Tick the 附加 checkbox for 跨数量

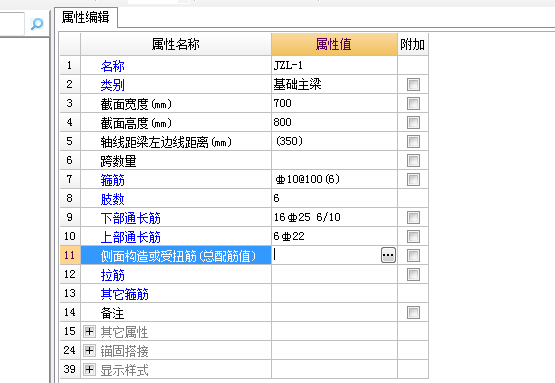[413, 160]
